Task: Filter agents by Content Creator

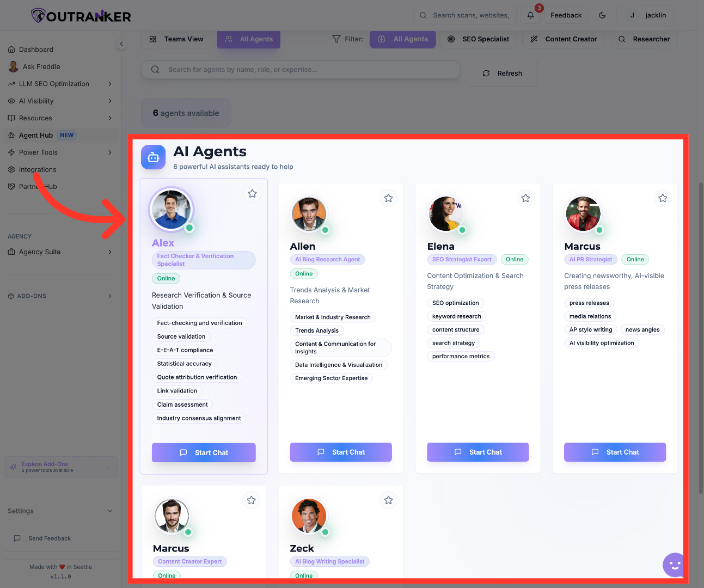Action: 564,39
